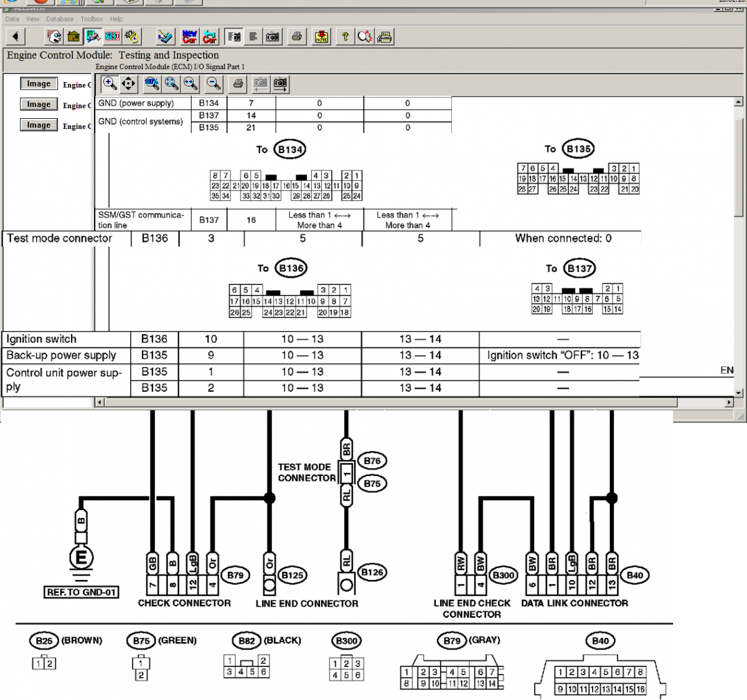Click the yellow question mark help icon

click(345, 37)
